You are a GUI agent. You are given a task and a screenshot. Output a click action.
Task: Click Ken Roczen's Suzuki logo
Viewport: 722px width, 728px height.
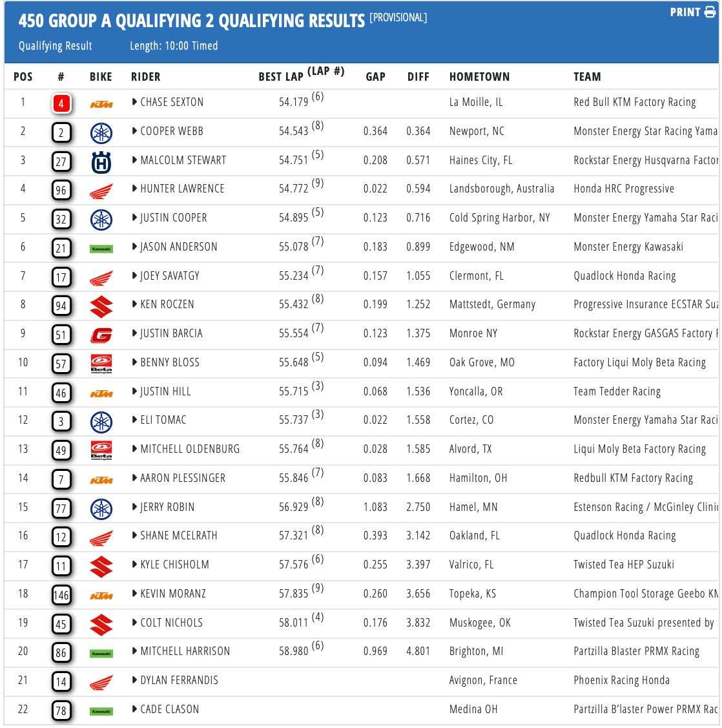pos(101,306)
